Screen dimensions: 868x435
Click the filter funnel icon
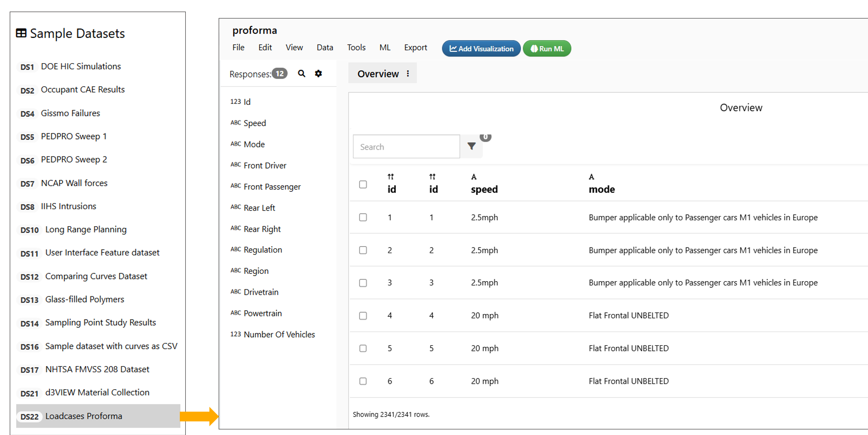tap(471, 146)
